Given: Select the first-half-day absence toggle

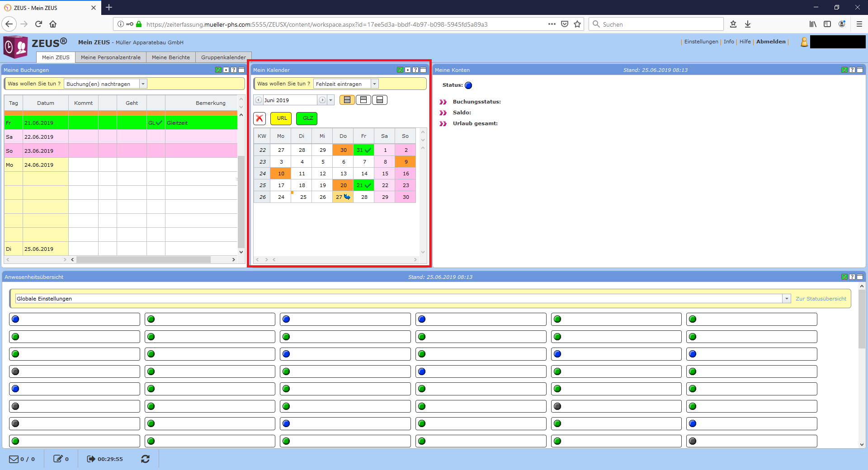Looking at the screenshot, I should [x=363, y=100].
